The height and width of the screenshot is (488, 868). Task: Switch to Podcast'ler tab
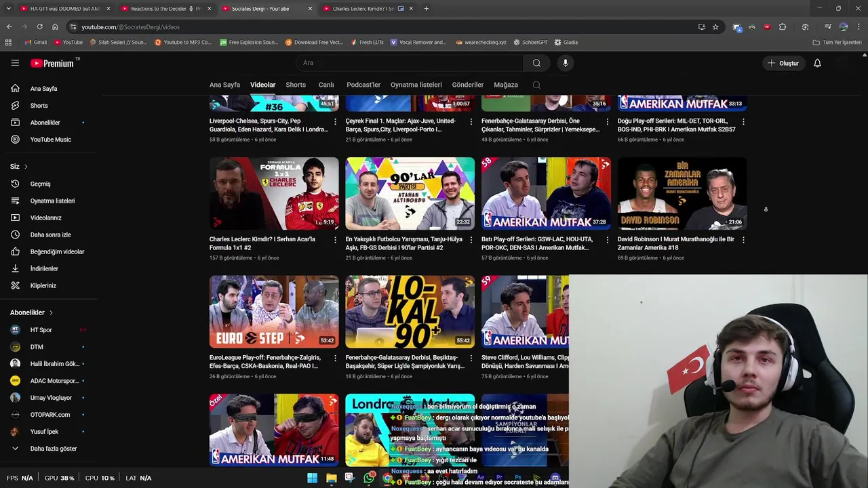363,85
